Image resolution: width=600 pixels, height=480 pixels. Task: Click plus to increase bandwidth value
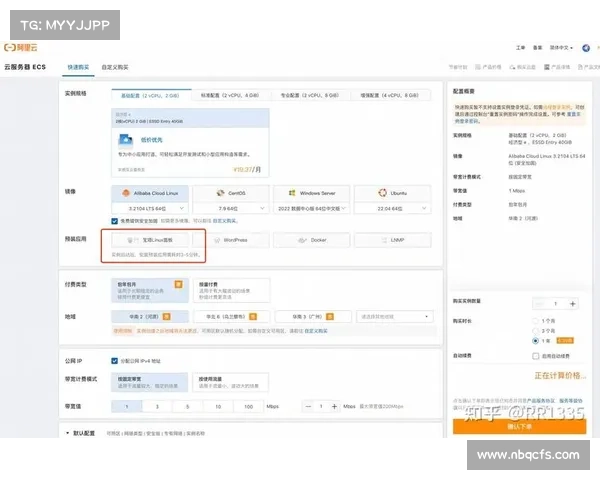[334, 407]
